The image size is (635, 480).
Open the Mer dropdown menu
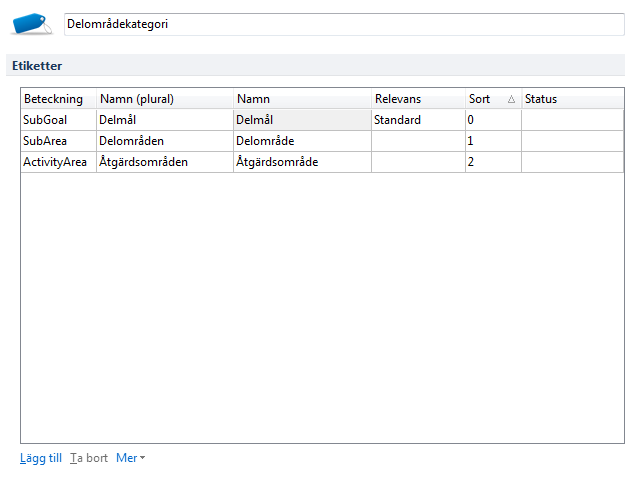click(x=130, y=458)
